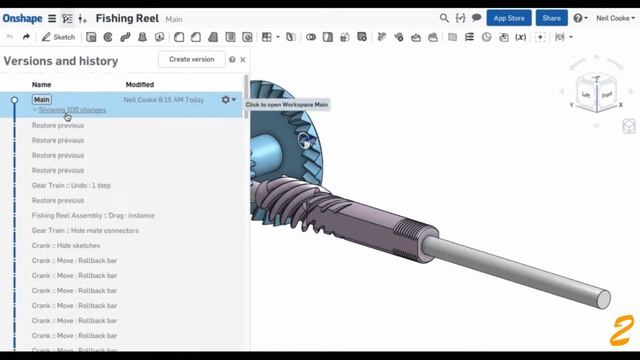Select the Shell tool
The width and height of the screenshot is (640, 360).
(230, 37)
